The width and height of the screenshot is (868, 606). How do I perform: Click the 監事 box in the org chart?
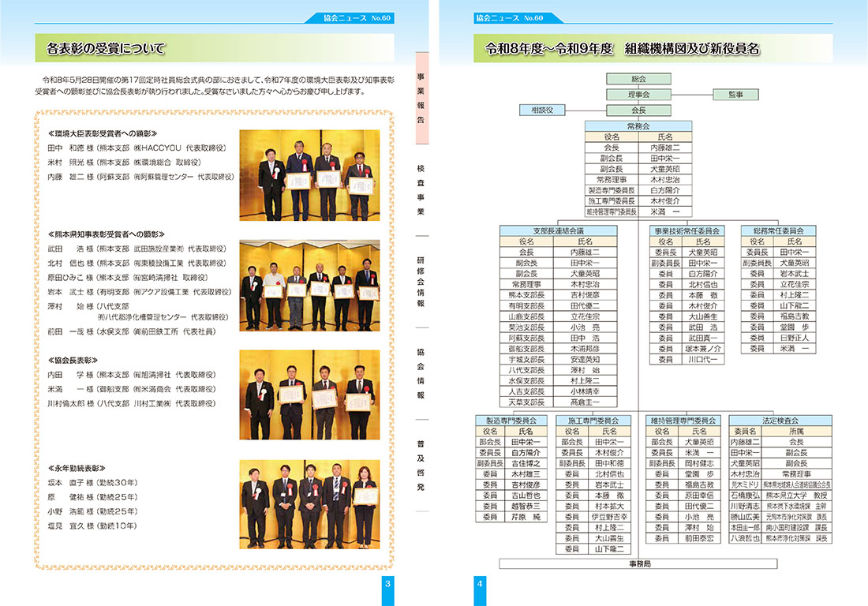tap(735, 95)
